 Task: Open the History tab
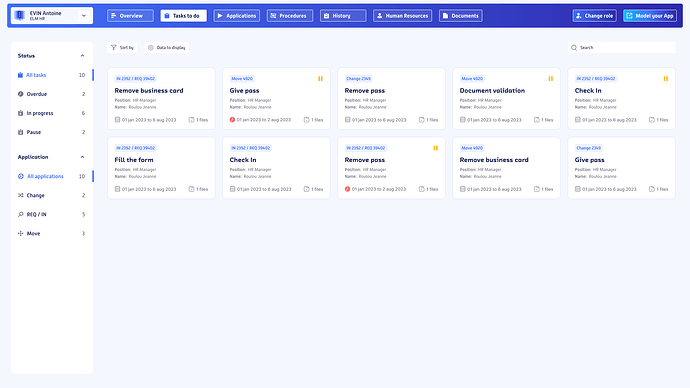[343, 16]
